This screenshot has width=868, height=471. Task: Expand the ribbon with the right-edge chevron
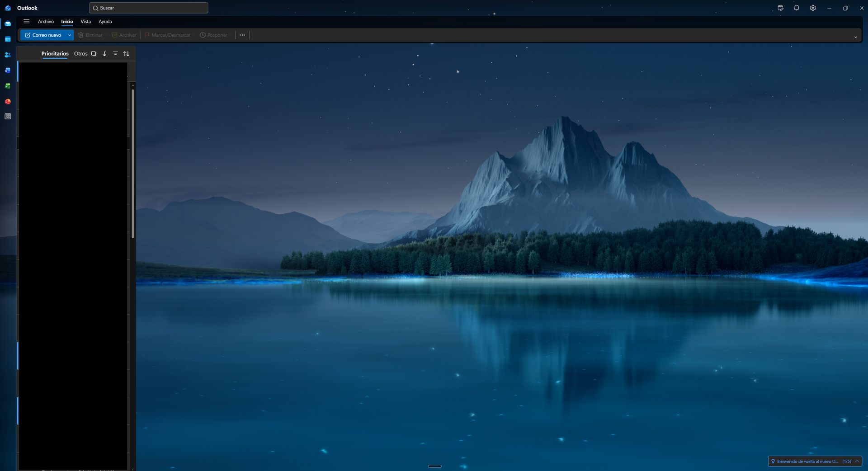[855, 37]
